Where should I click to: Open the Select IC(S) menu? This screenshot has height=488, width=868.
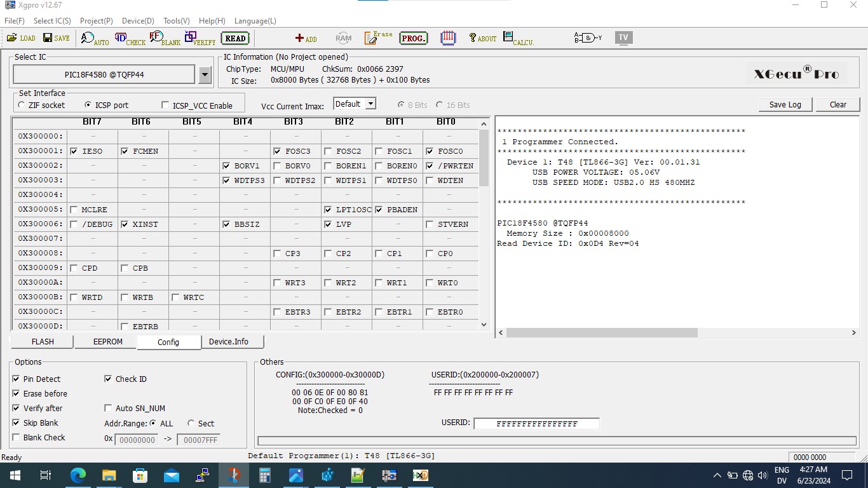click(x=52, y=21)
